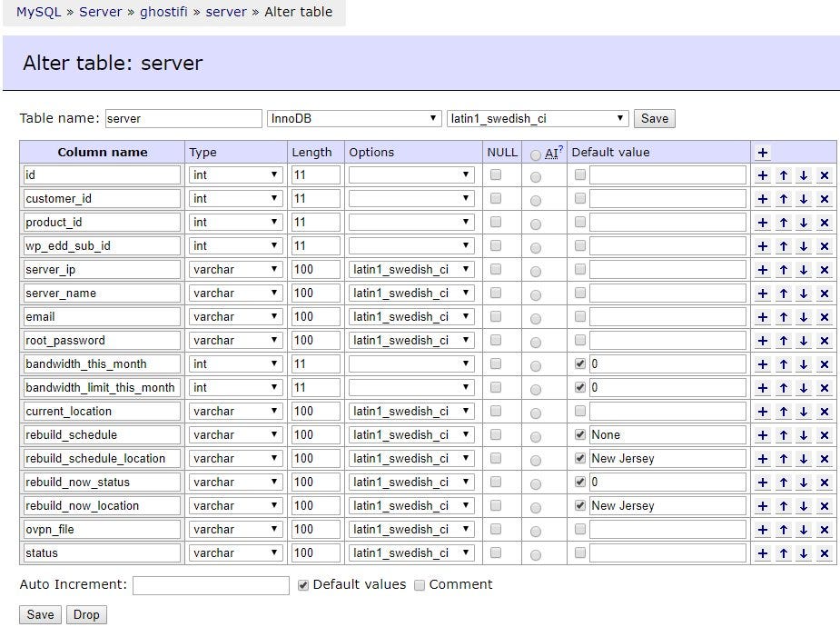This screenshot has height=627, width=840.
Task: Remove the status column with its x icon
Action: click(825, 552)
